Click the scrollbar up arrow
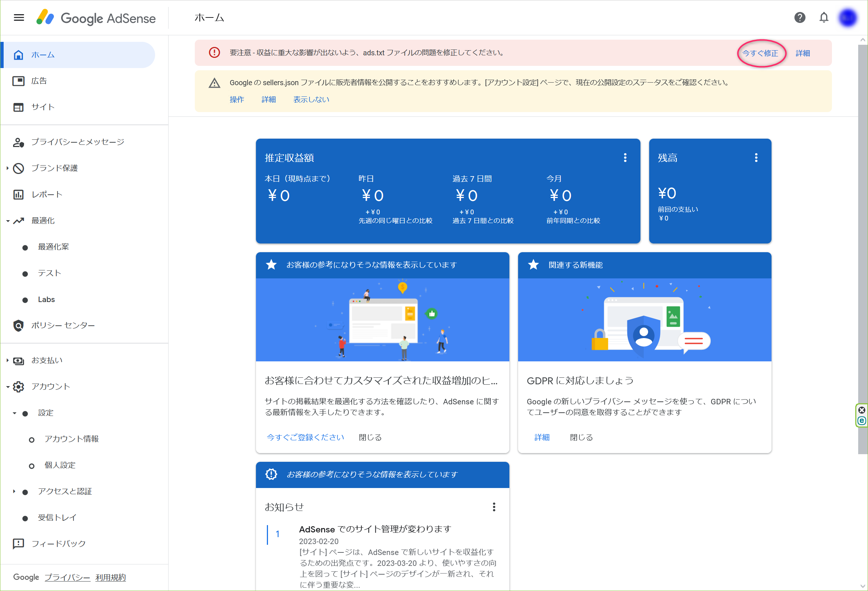This screenshot has height=591, width=868. 863,40
